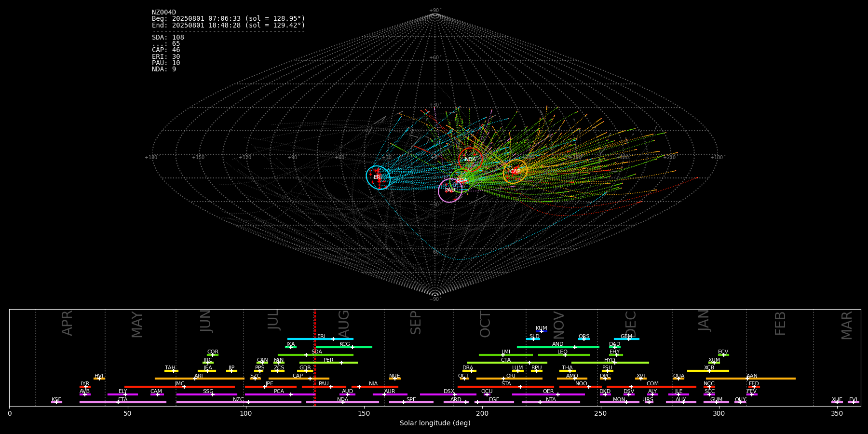This screenshot has width=868, height=434.
Task: Click the NZ004D station title
Action: pyautogui.click(x=164, y=13)
